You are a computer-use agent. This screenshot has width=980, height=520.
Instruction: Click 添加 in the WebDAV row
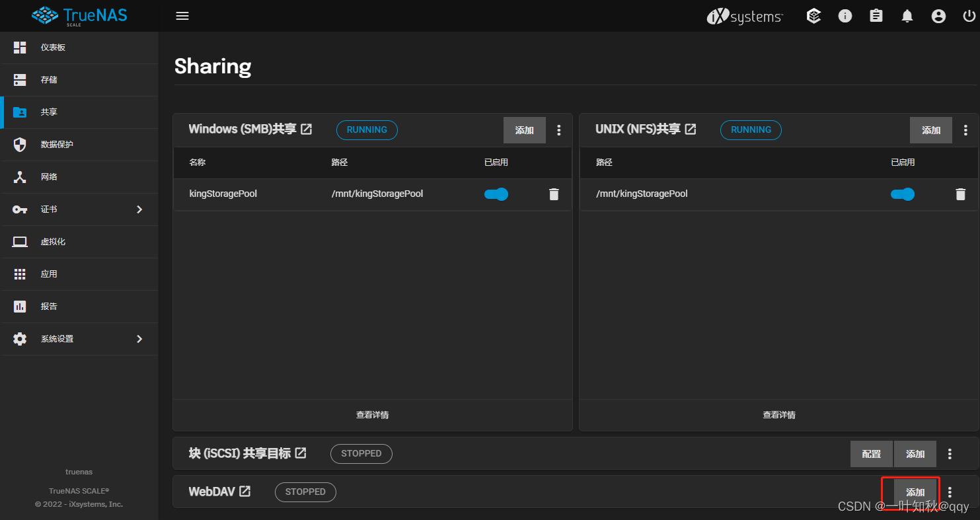(915, 492)
